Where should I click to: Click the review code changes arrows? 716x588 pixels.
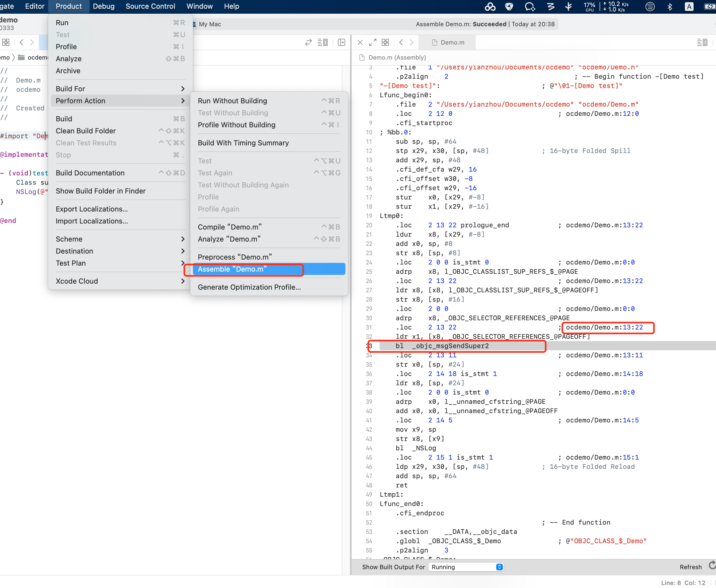point(308,42)
